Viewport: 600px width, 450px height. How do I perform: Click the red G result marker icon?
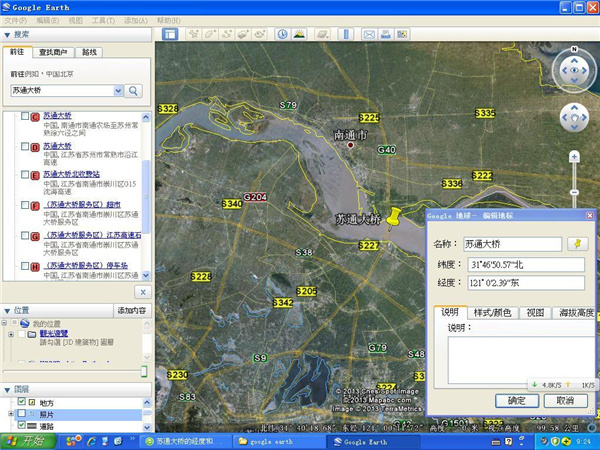tap(35, 236)
